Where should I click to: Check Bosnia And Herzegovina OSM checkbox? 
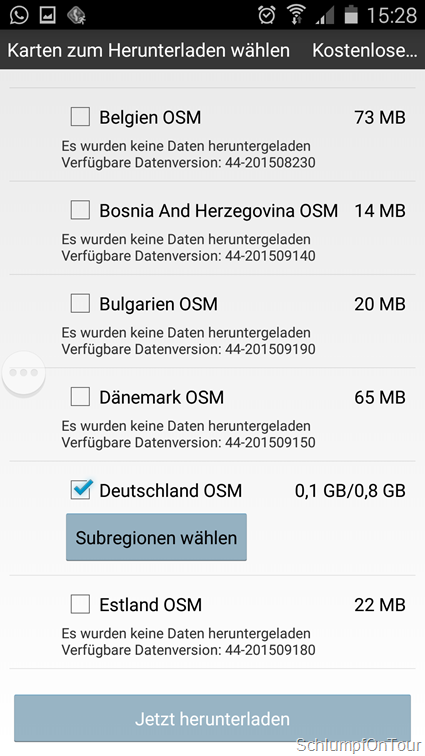tap(80, 210)
